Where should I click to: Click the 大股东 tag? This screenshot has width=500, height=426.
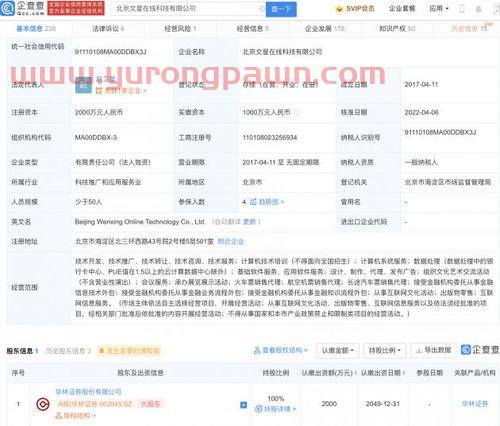click(150, 404)
